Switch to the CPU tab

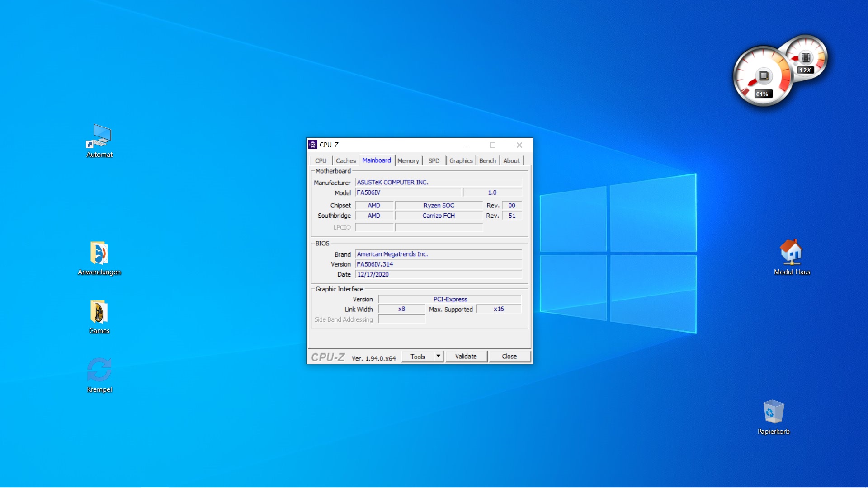[321, 161]
